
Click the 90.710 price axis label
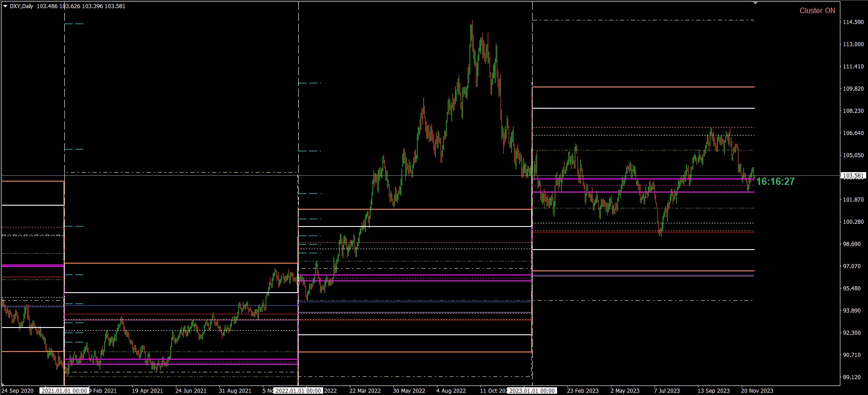pyautogui.click(x=851, y=355)
